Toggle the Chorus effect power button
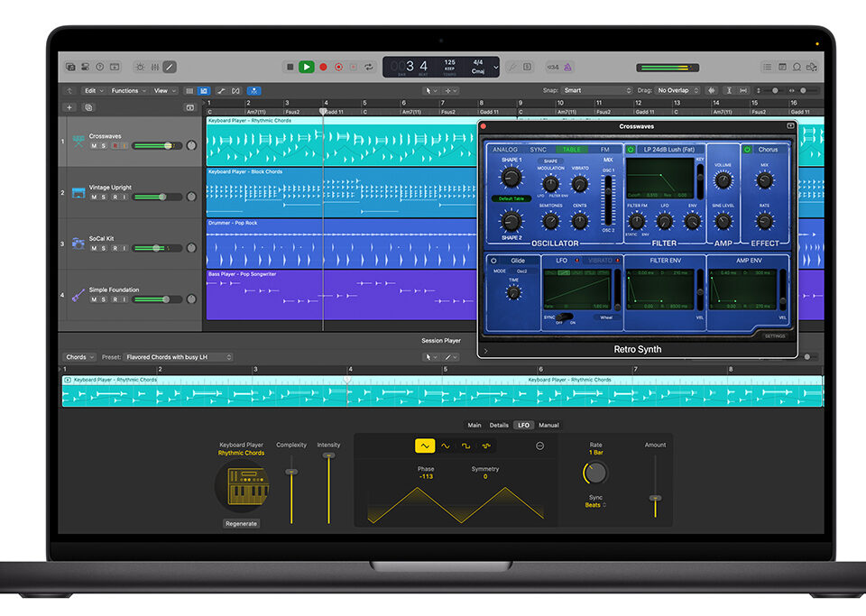 pyautogui.click(x=747, y=150)
